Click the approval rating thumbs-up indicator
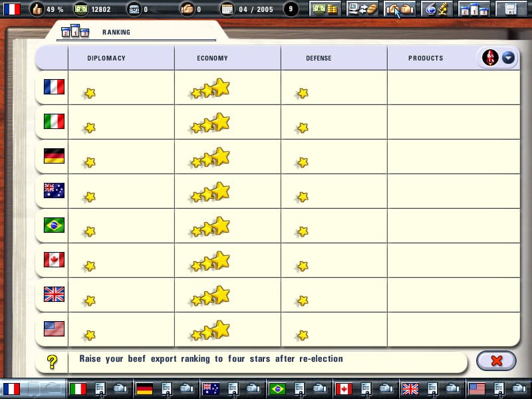532x399 pixels. pos(47,9)
